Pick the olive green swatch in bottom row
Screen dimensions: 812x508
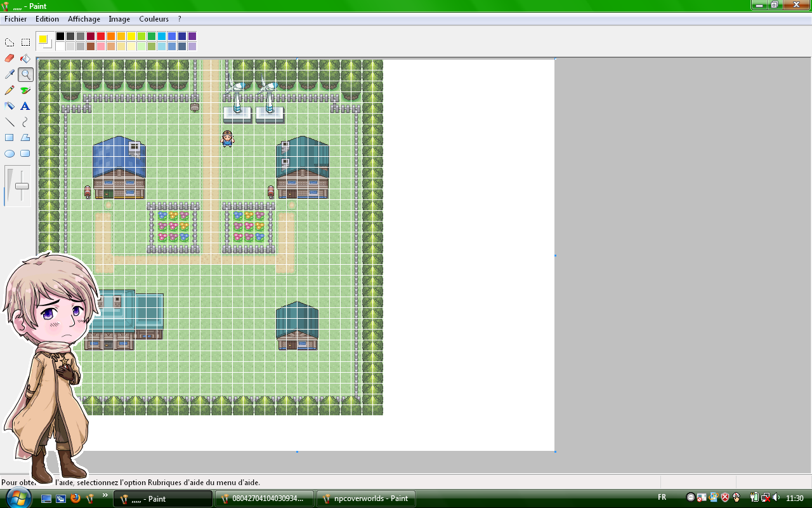coord(152,46)
